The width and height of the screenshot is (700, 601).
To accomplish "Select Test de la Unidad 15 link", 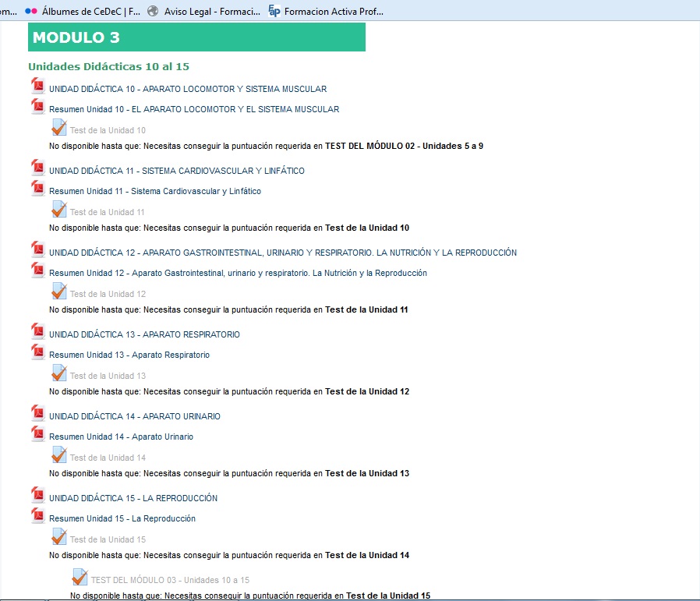I will (107, 539).
